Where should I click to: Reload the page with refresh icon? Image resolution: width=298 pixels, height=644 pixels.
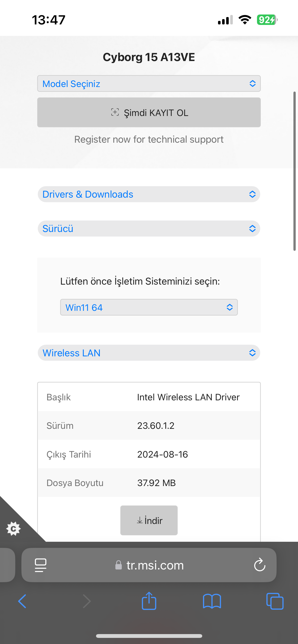click(260, 565)
